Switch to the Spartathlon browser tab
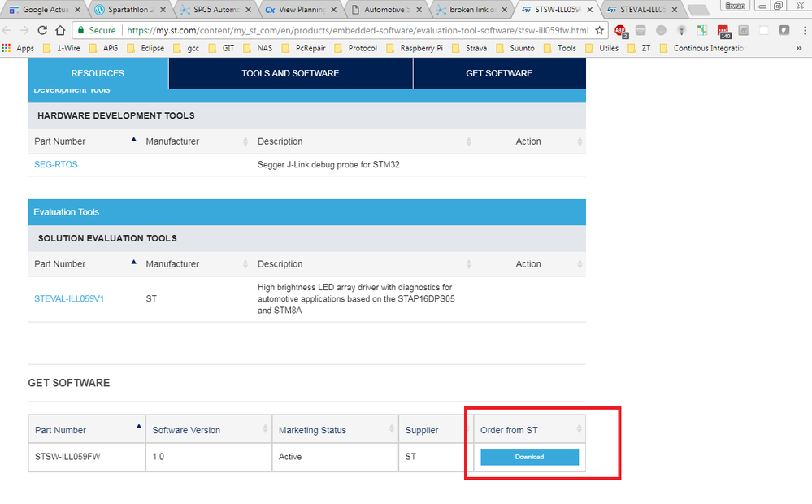 [x=129, y=9]
